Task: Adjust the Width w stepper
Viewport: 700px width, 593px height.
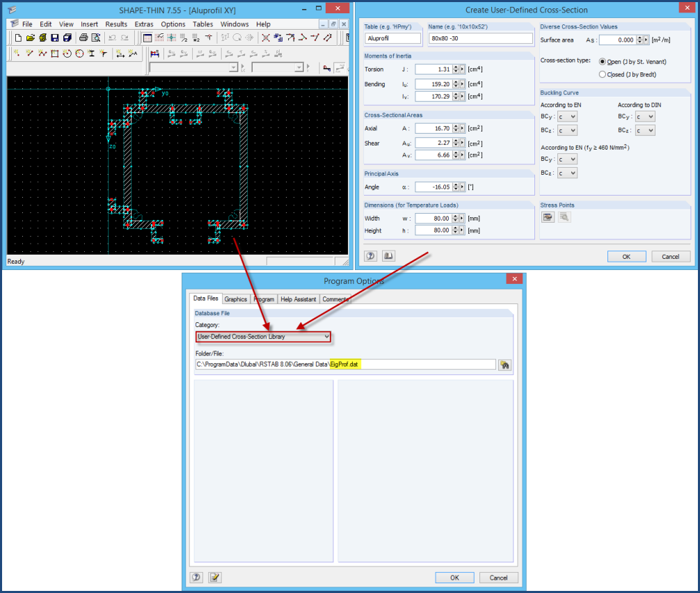Action: [456, 219]
